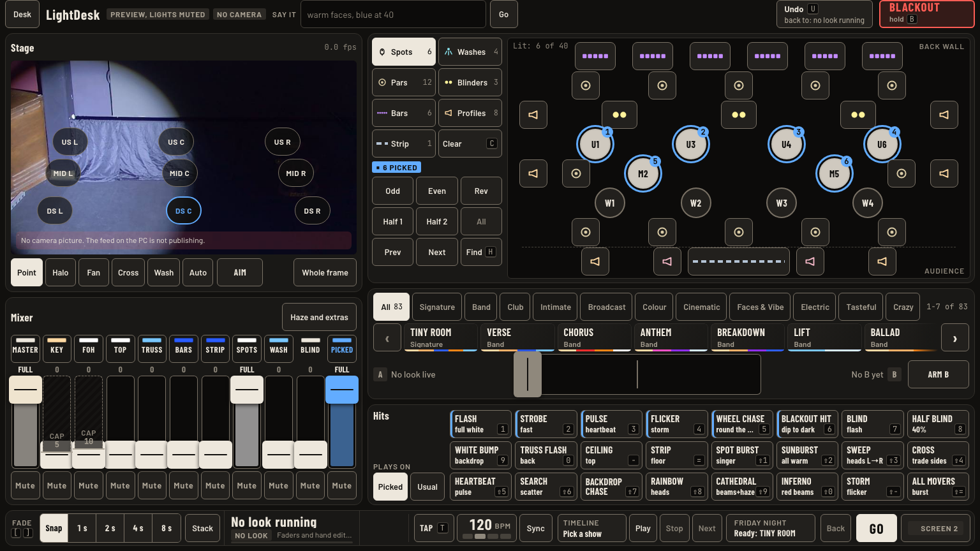Screen dimensions: 980x551
Task: Choose the Bars fixture group
Action: coord(404,113)
